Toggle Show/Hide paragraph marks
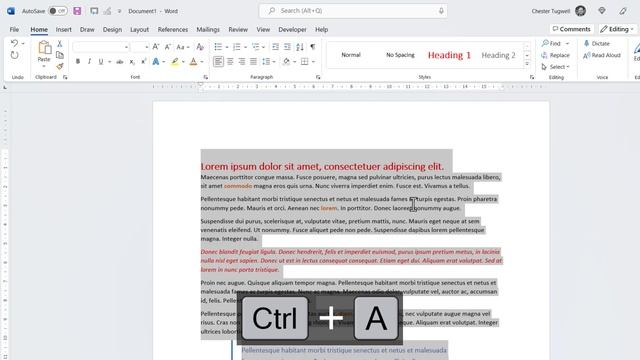Image resolution: width=640 pixels, height=360 pixels. pos(313,47)
